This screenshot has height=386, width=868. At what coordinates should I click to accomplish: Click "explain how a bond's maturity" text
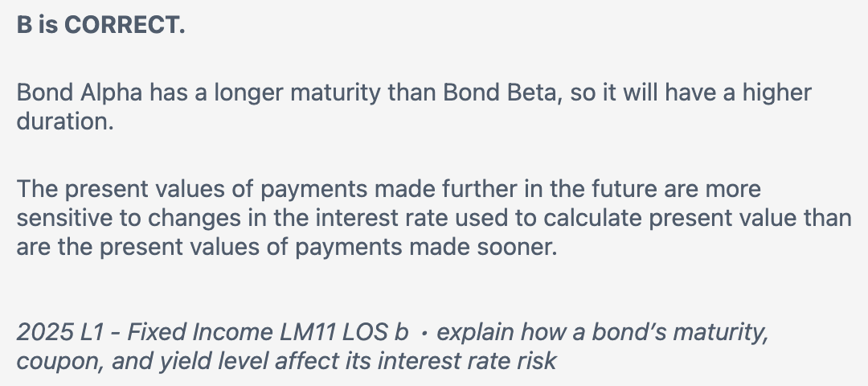603,332
